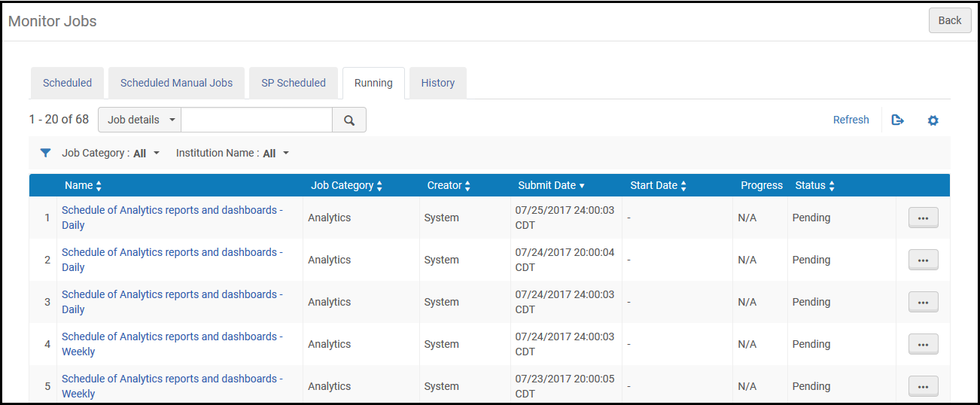Select the Running tab
The image size is (980, 405).
373,83
